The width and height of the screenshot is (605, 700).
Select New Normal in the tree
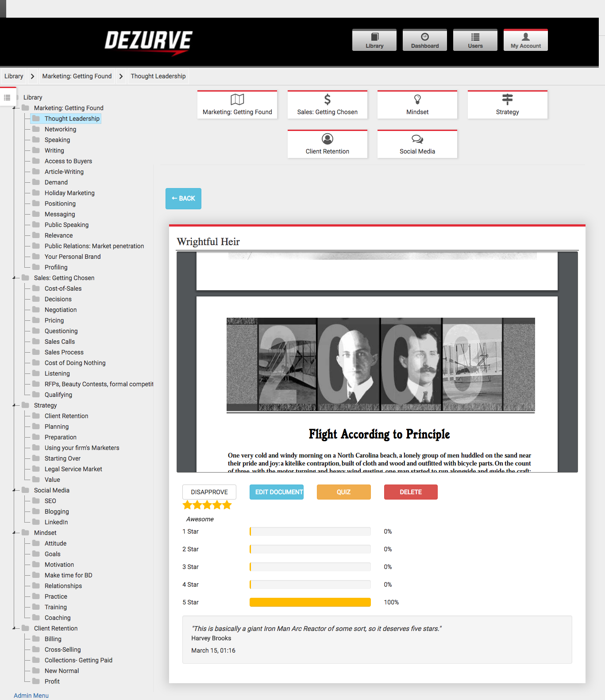[x=62, y=671]
